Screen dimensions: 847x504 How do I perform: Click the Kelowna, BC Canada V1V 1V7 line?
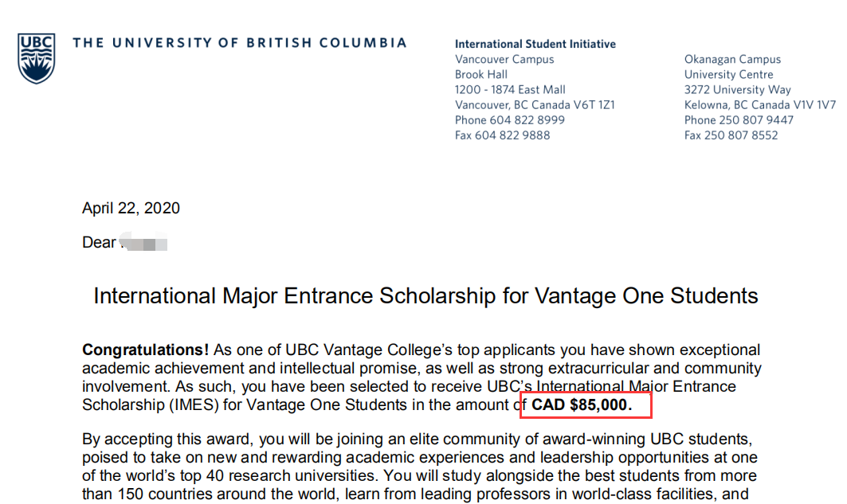760,104
